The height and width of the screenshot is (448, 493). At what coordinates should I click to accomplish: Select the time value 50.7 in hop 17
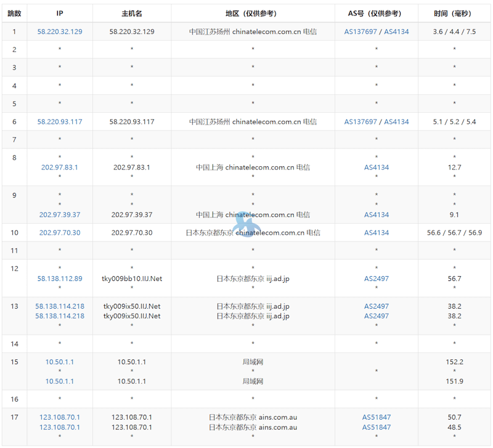454,418
